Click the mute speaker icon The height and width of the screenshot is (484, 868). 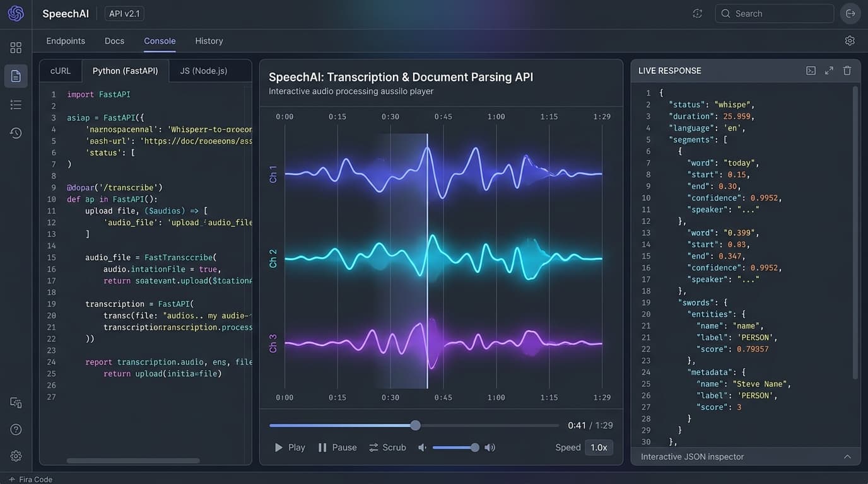click(x=422, y=447)
